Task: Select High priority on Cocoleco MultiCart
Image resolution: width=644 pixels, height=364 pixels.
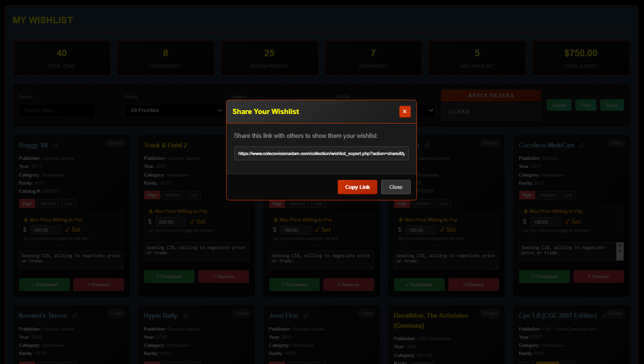Action: tap(527, 195)
